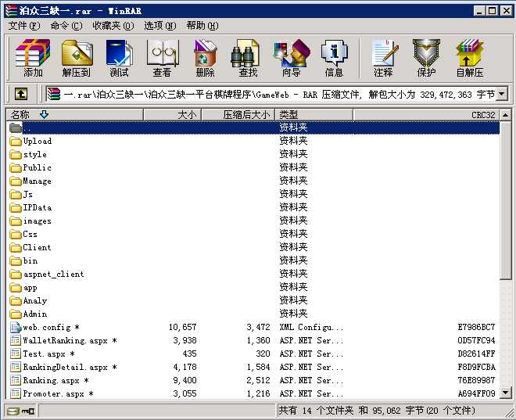Open the 命令(C) menu

66,25
